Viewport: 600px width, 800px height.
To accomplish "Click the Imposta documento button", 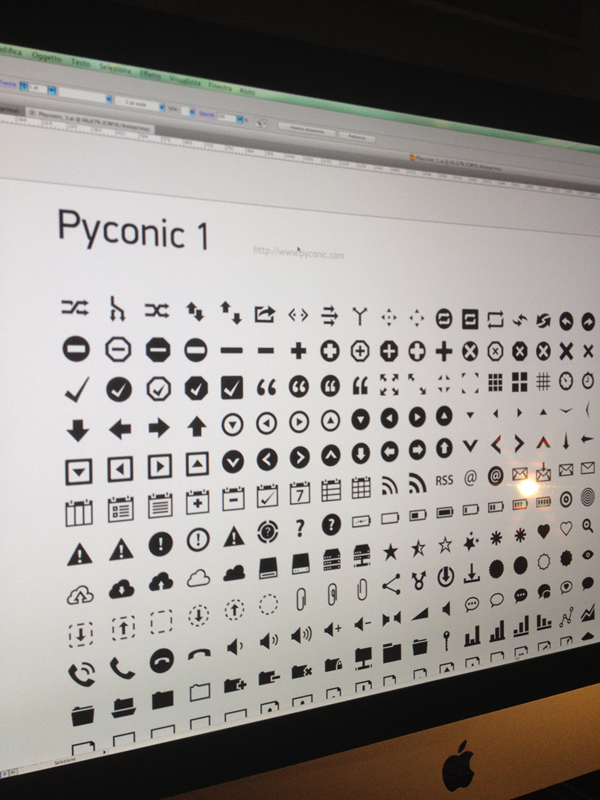I will pyautogui.click(x=307, y=130).
